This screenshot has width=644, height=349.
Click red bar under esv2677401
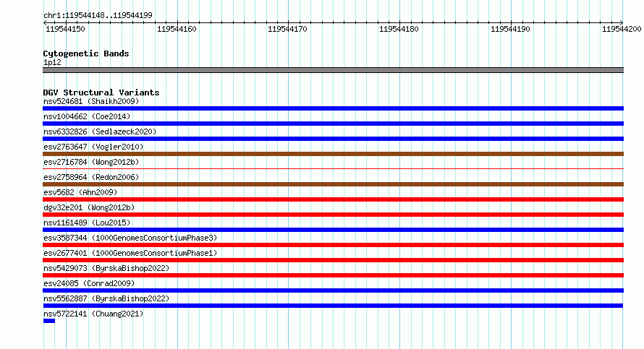[333, 260]
